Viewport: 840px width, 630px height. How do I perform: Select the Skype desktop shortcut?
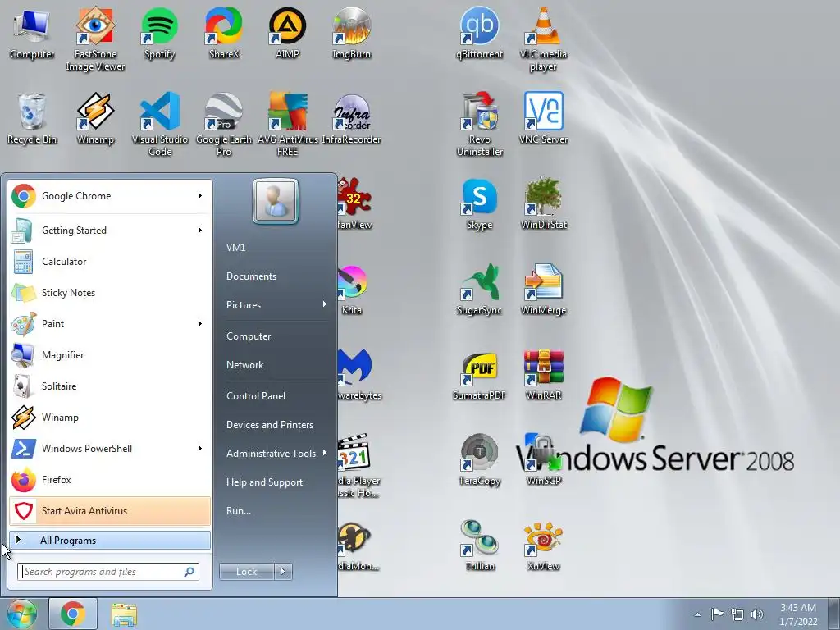click(x=479, y=204)
